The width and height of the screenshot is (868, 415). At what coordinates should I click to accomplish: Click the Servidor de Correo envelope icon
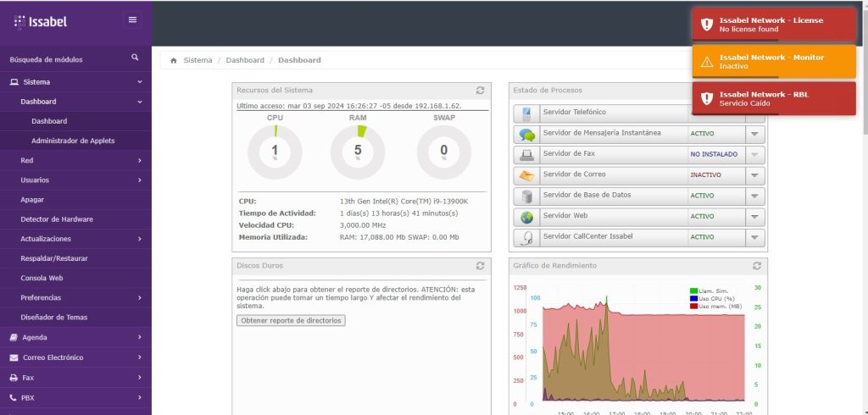pyautogui.click(x=526, y=174)
